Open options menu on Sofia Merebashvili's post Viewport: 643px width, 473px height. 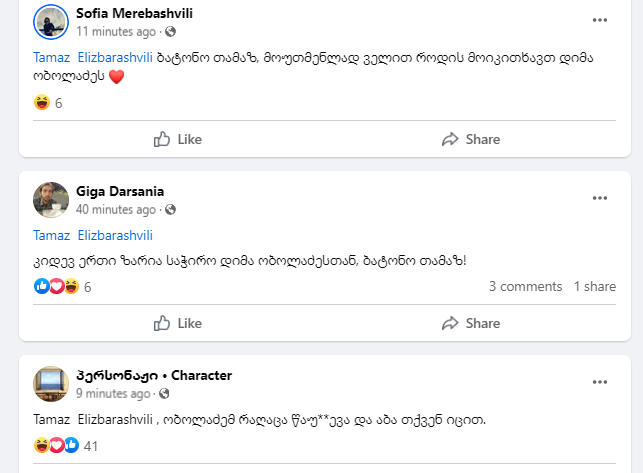click(600, 20)
